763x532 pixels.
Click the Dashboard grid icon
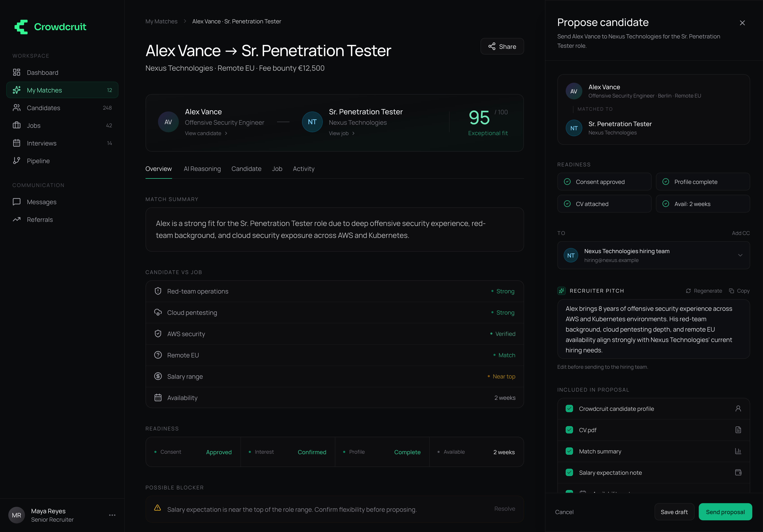(17, 72)
